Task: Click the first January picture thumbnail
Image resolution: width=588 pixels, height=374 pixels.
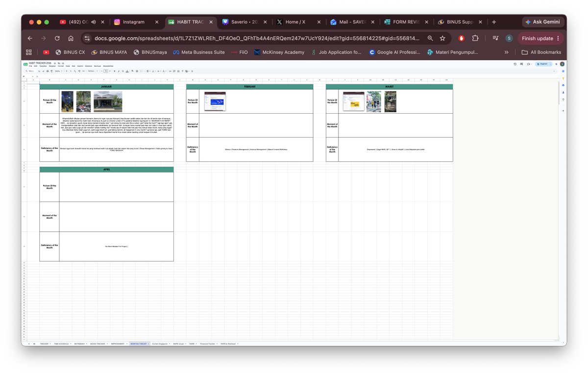Action: click(x=67, y=101)
